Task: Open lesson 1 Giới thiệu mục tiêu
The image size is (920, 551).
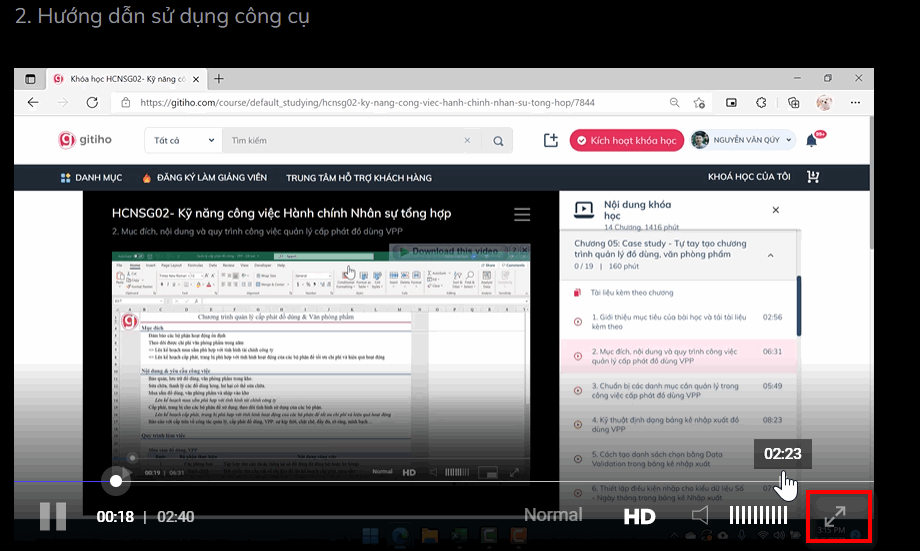Action: 678,322
